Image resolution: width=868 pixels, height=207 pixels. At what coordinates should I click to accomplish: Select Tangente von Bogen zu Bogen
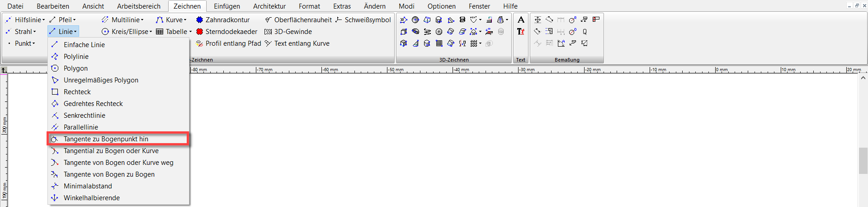click(x=118, y=174)
